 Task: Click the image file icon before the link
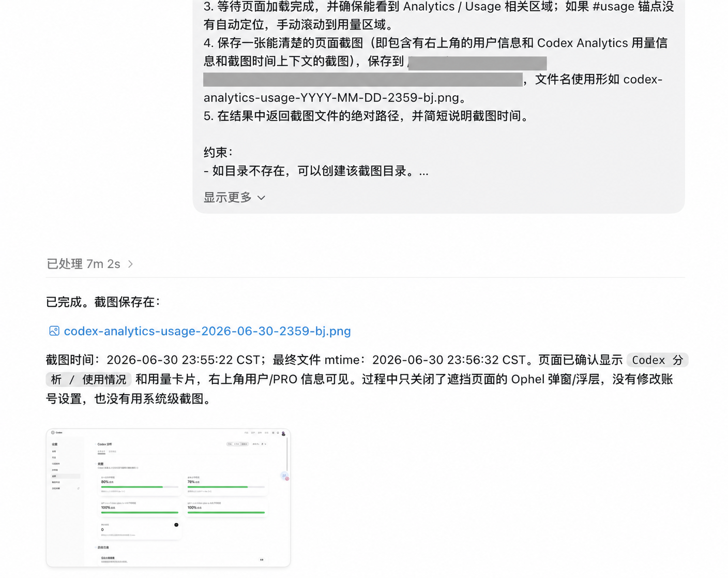(x=54, y=331)
